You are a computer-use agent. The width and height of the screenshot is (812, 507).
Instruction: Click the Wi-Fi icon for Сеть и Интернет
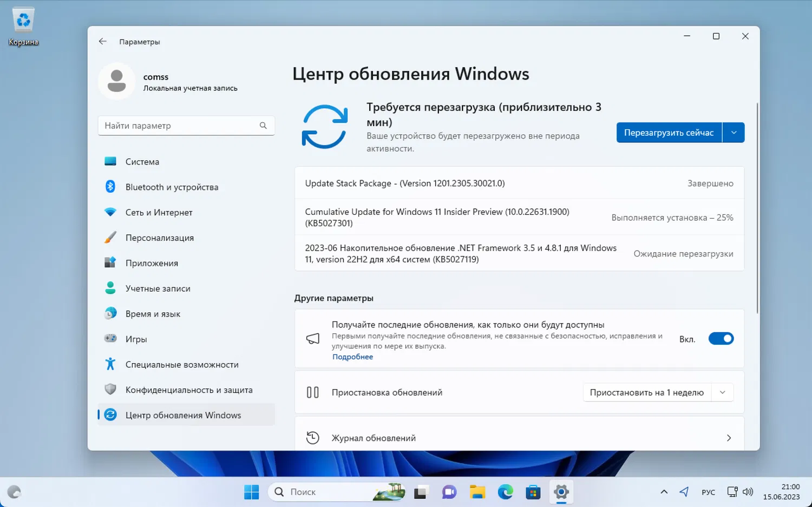(x=110, y=212)
